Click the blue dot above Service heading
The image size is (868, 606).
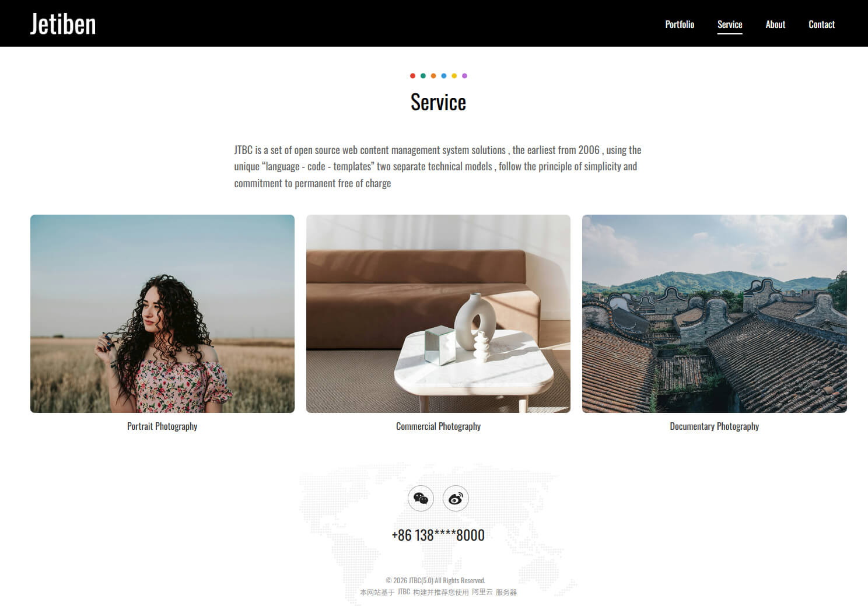444,76
